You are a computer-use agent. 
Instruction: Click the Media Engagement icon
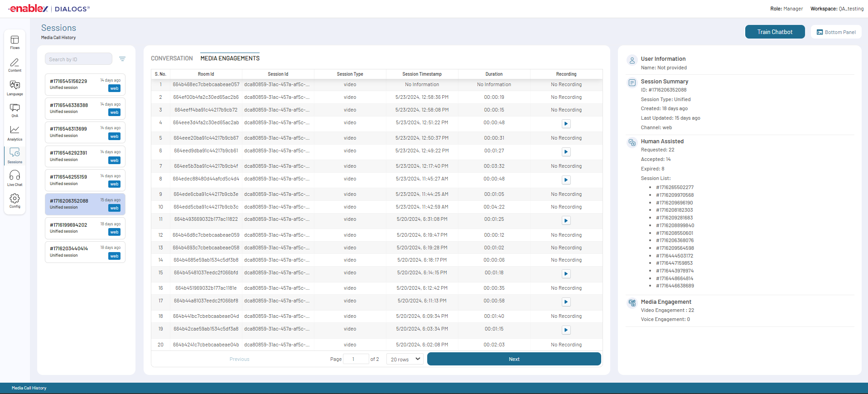(x=632, y=303)
